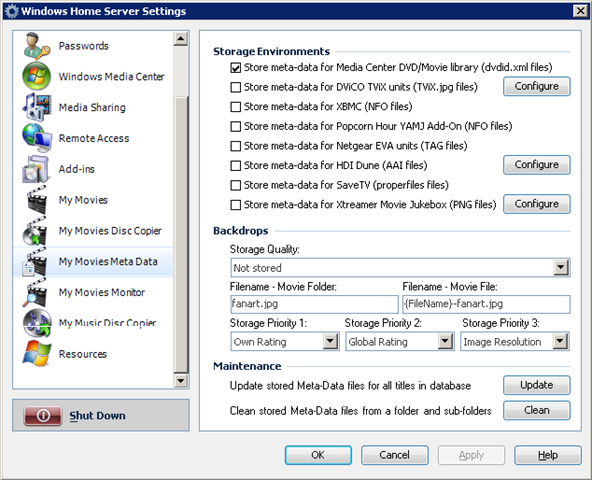Enable storing meta-data for XBMC NFO files
592x480 pixels.
(236, 107)
